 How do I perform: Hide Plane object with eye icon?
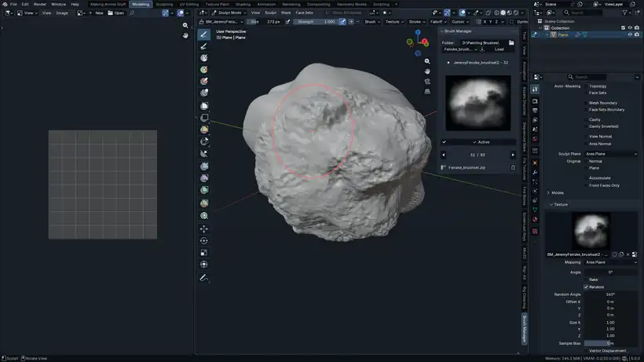[630, 35]
